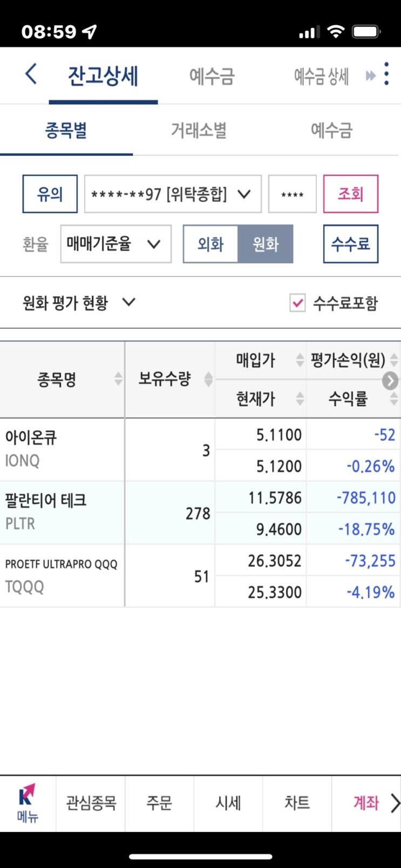The width and height of the screenshot is (401, 868).
Task: Open 주문 in bottom bar
Action: [159, 803]
